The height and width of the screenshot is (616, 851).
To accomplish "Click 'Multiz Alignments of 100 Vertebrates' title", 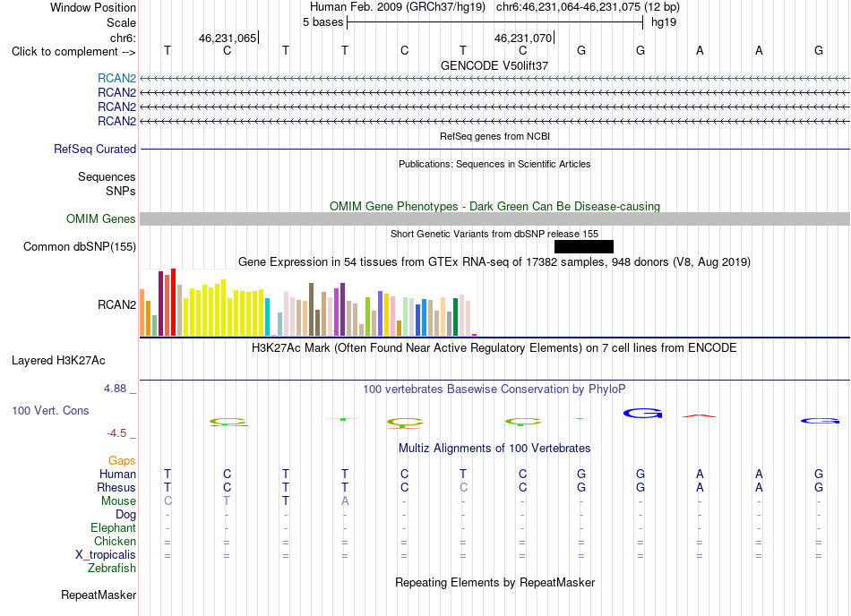I will pyautogui.click(x=494, y=448).
